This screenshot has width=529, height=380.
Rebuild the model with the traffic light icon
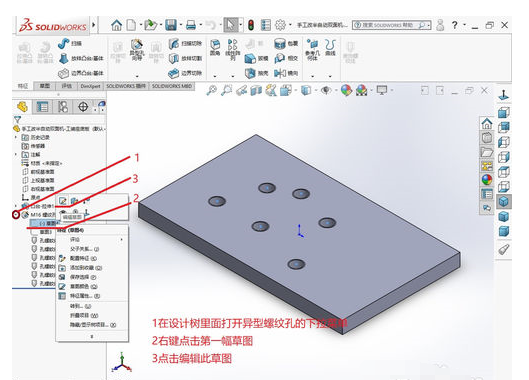251,25
